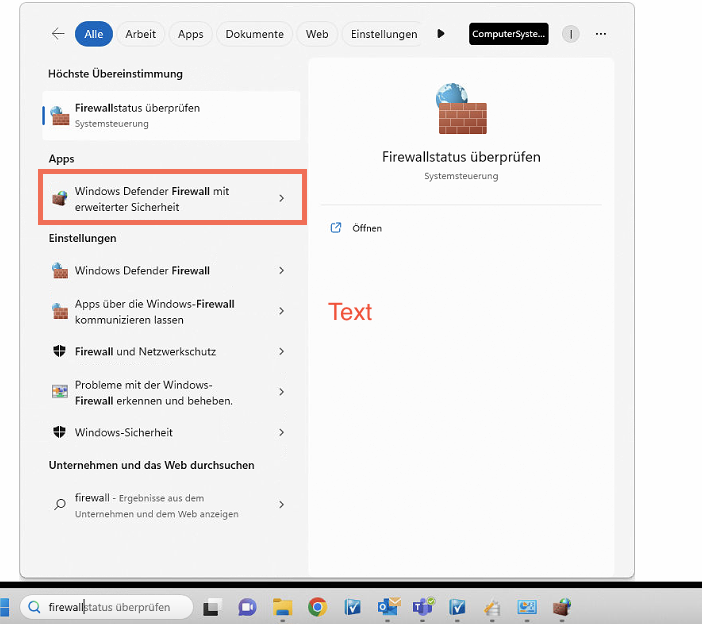The height and width of the screenshot is (624, 702).
Task: Open Google Chrome from the taskbar
Action: click(x=317, y=607)
